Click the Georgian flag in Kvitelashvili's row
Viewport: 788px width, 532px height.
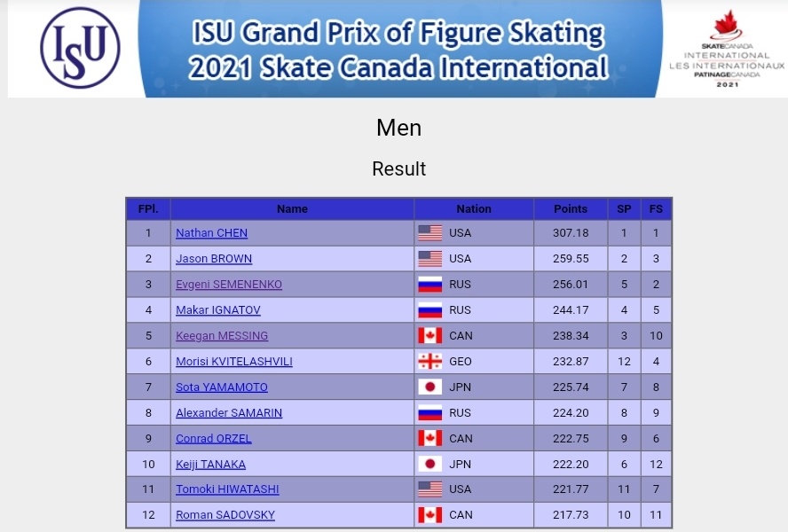coord(430,361)
